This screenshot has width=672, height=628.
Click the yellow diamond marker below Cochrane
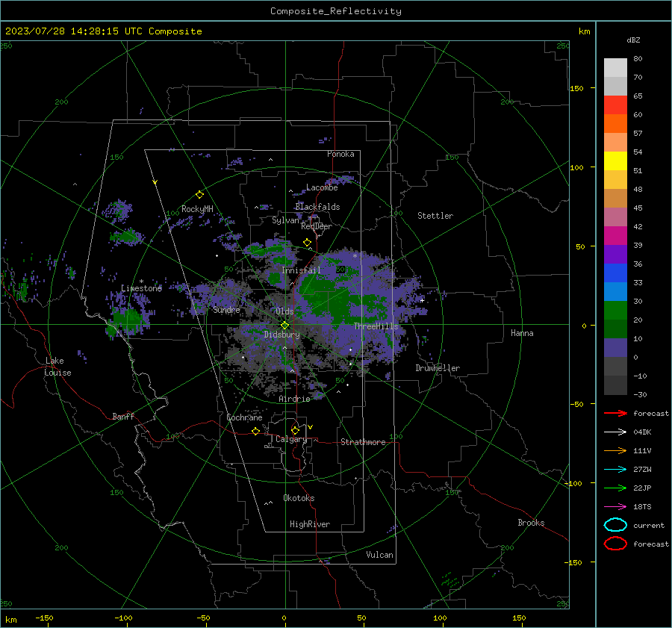click(x=255, y=431)
